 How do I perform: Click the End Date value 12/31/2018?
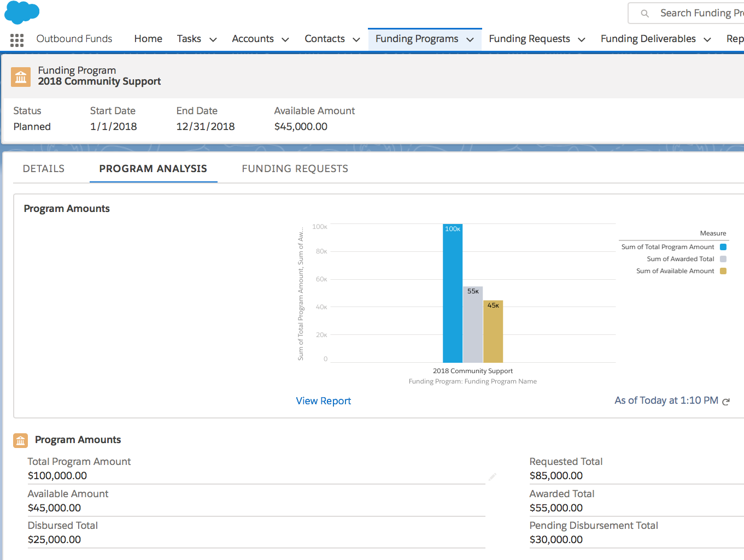206,127
